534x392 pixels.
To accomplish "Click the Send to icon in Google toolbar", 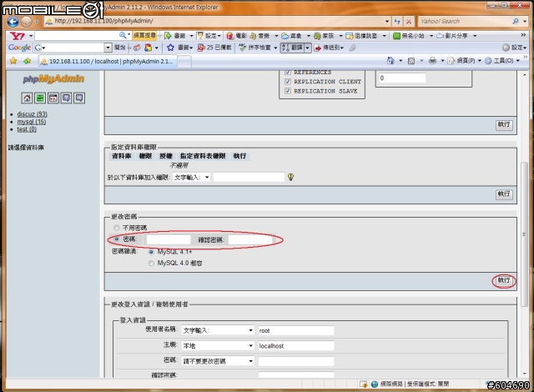I will [317, 48].
